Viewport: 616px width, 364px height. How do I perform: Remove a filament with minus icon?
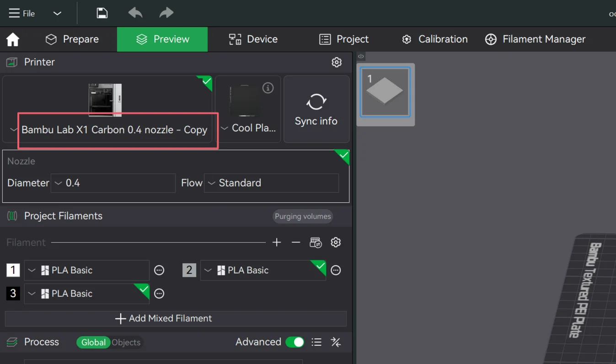coord(296,242)
